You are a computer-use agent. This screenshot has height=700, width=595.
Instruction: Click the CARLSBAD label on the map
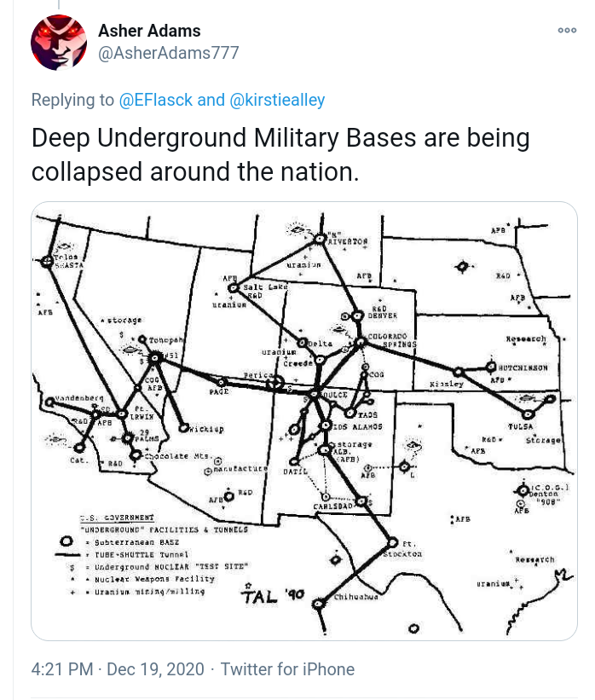[x=332, y=506]
